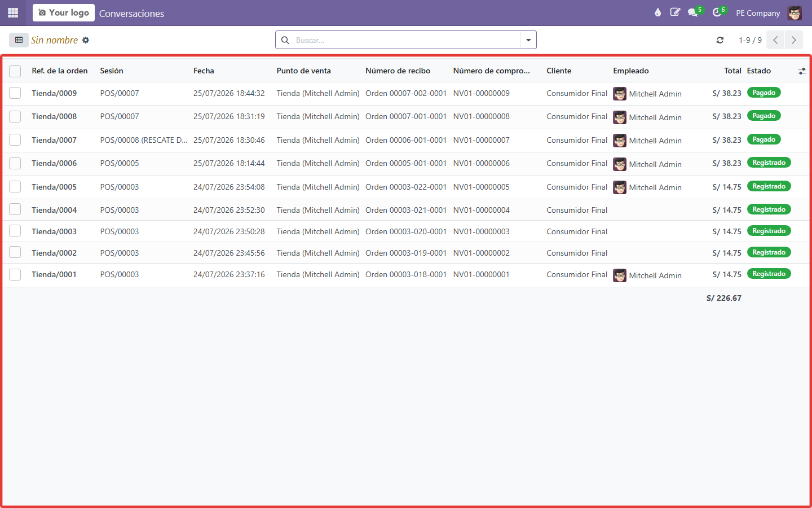Expand the search filter dropdown arrow
This screenshot has height=508, width=812.
[528, 40]
